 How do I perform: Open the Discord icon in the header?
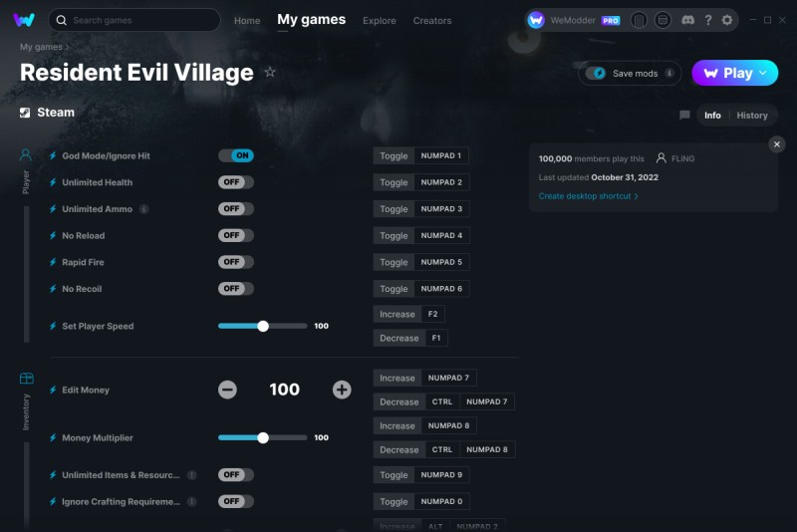tap(687, 20)
